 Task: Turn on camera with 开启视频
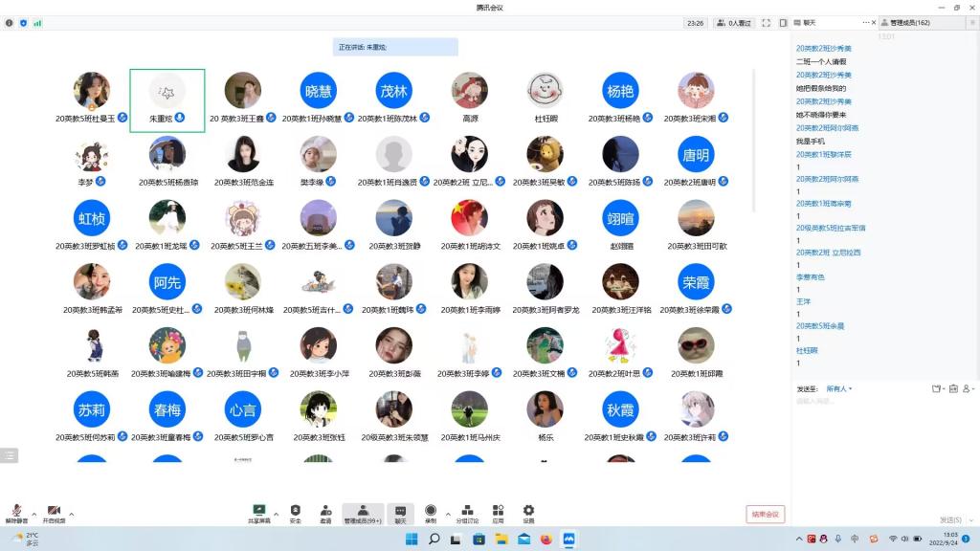pos(54,514)
